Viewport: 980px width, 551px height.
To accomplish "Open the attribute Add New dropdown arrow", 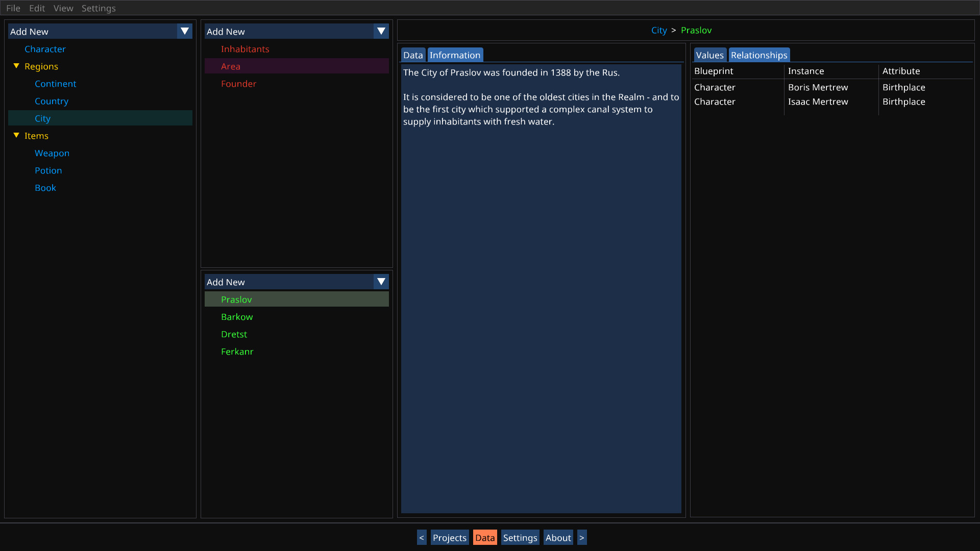I will coord(381,31).
